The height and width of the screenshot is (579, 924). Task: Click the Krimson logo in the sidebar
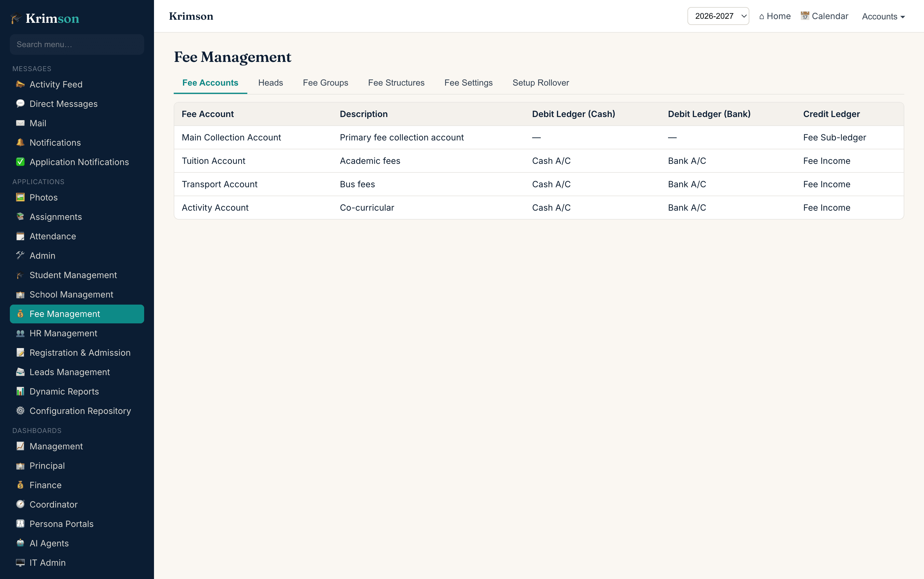tap(45, 18)
